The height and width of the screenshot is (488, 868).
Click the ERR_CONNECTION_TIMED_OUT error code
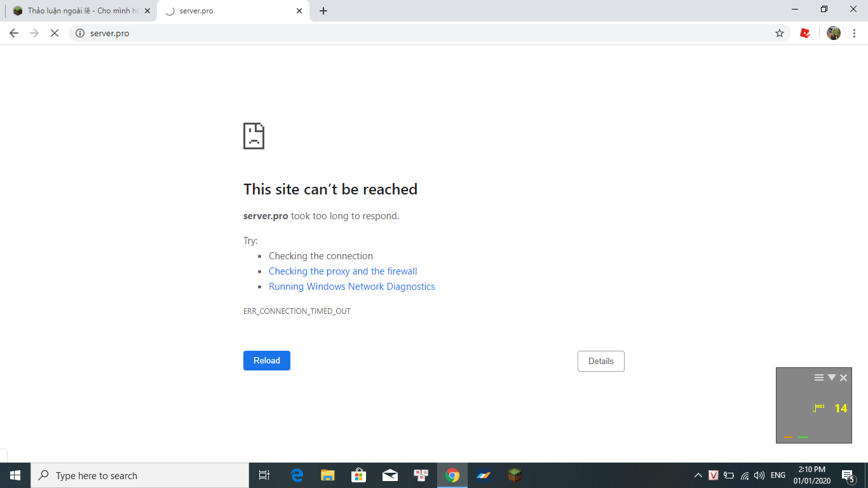[297, 311]
